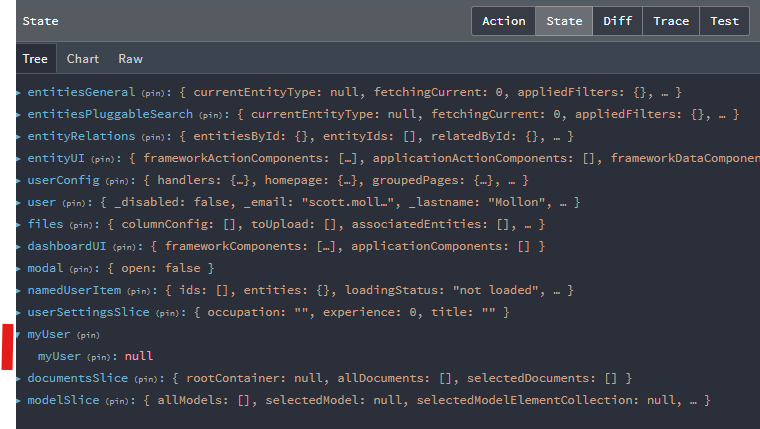Open the Trace view
This screenshot has width=760, height=429.
click(x=671, y=21)
